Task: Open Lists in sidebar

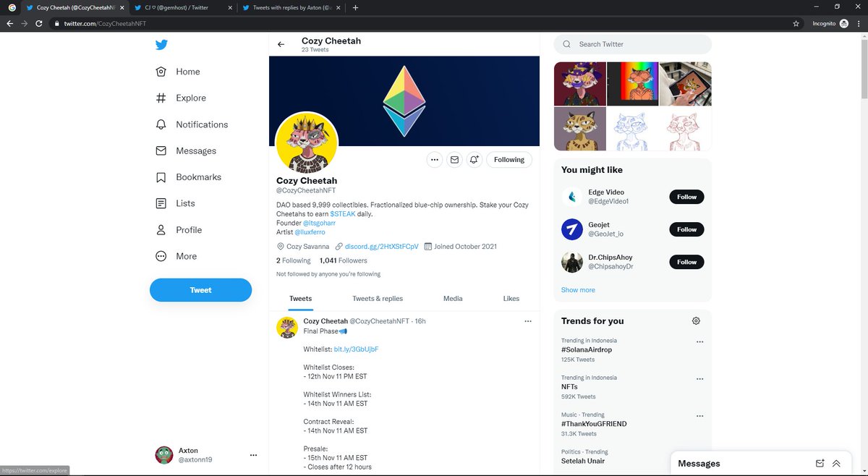Action: [175, 203]
